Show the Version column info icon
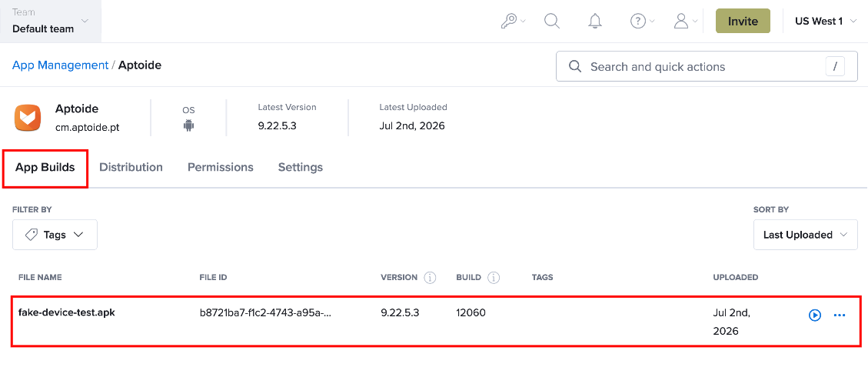 [430, 277]
